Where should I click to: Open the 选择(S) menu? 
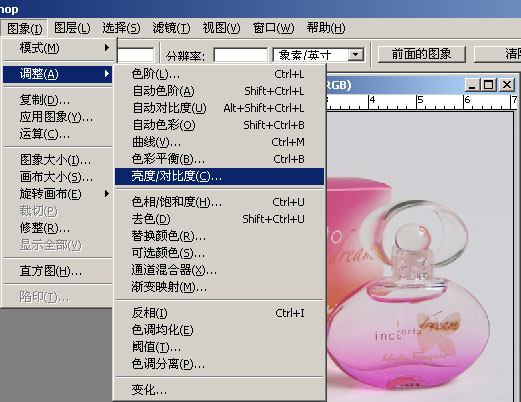[x=121, y=28]
